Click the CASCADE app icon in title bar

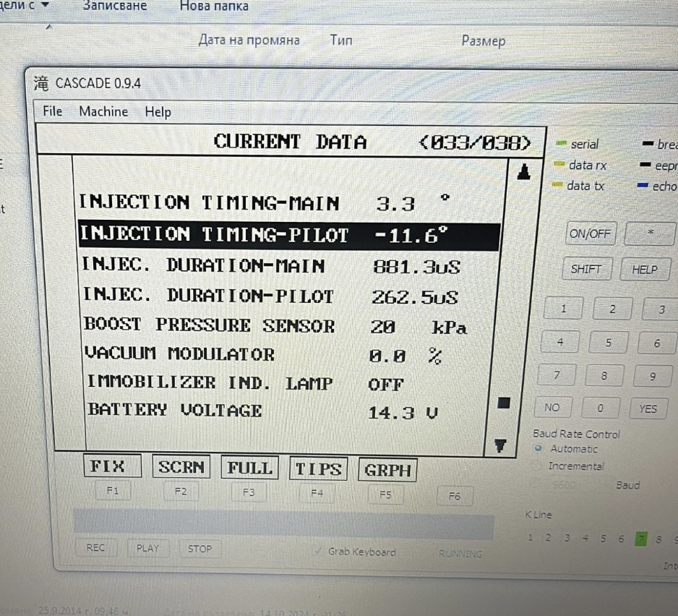(x=42, y=83)
